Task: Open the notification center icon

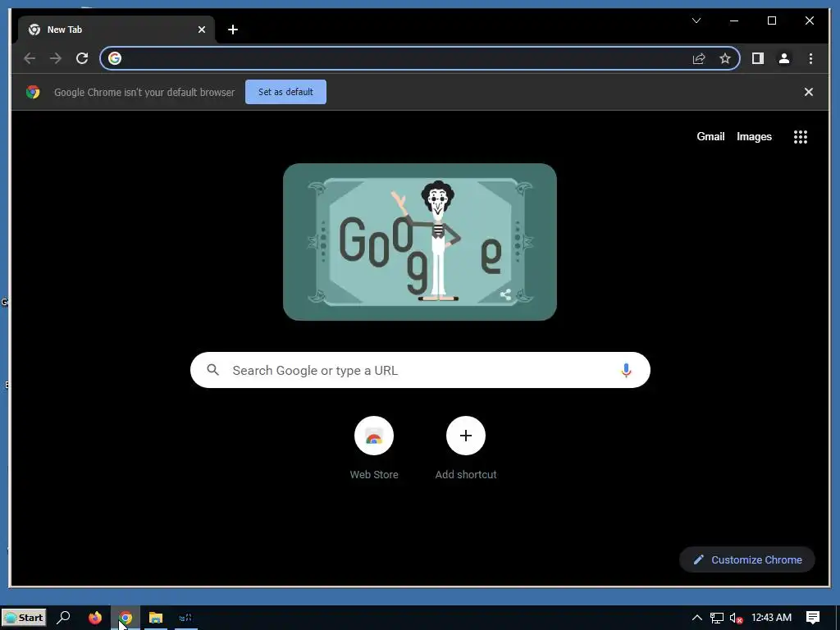Action: tap(813, 618)
